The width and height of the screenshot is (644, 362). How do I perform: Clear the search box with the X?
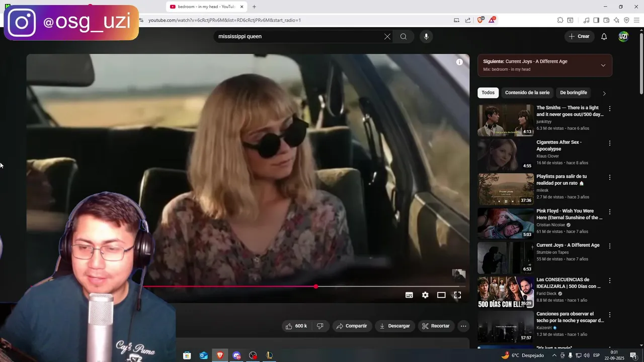[x=387, y=36]
